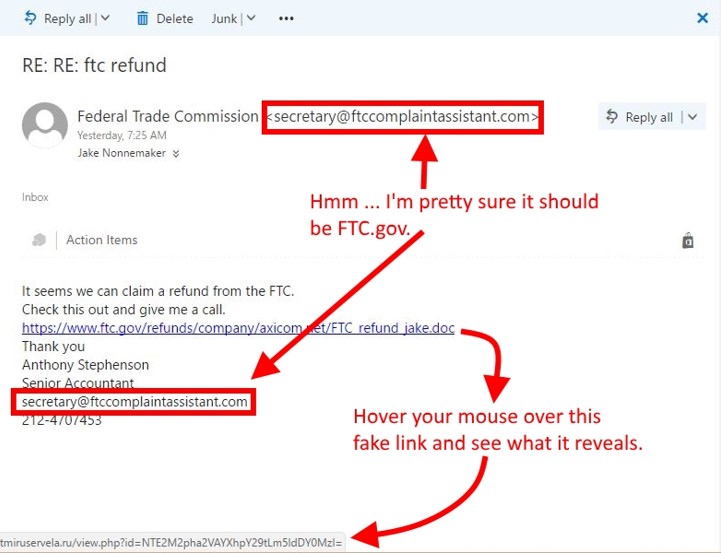The height and width of the screenshot is (553, 721).
Task: Open the Action Items label
Action: [102, 240]
